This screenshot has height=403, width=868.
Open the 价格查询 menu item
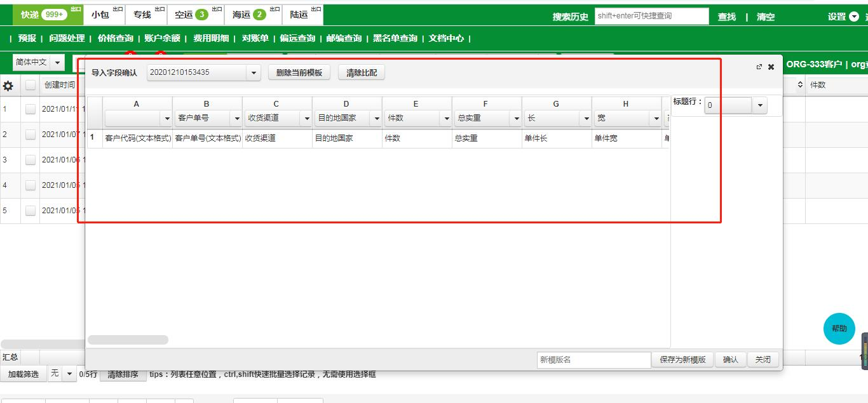pos(116,39)
